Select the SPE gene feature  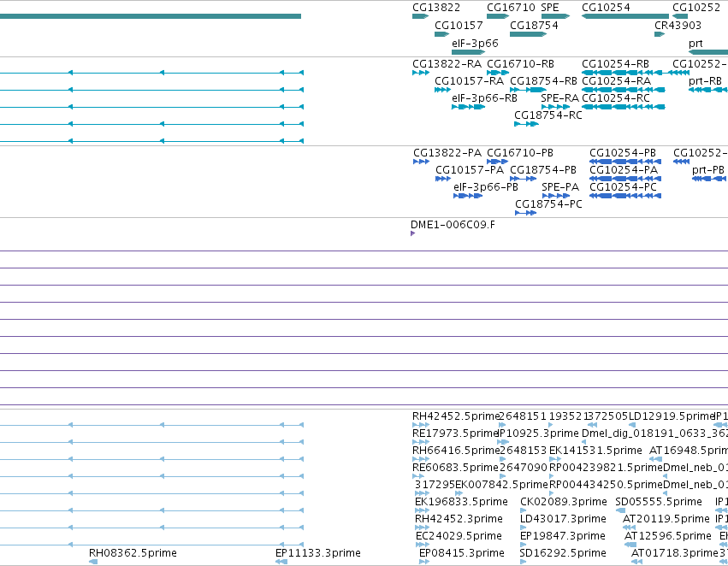click(555, 16)
